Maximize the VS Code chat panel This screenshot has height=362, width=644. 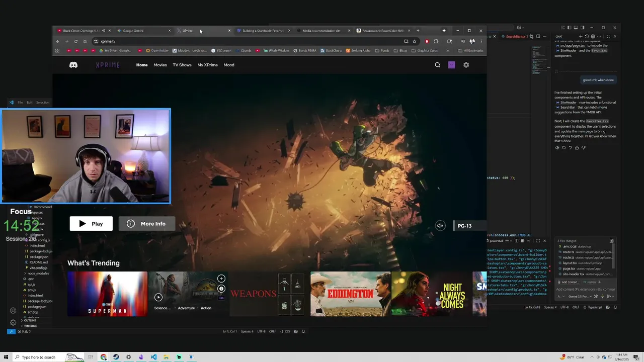608,36
